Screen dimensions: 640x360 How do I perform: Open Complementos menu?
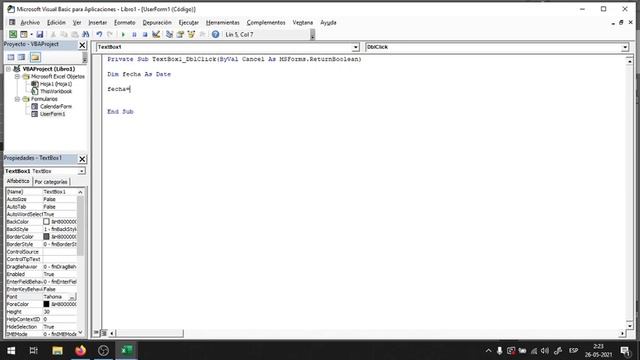[266, 22]
